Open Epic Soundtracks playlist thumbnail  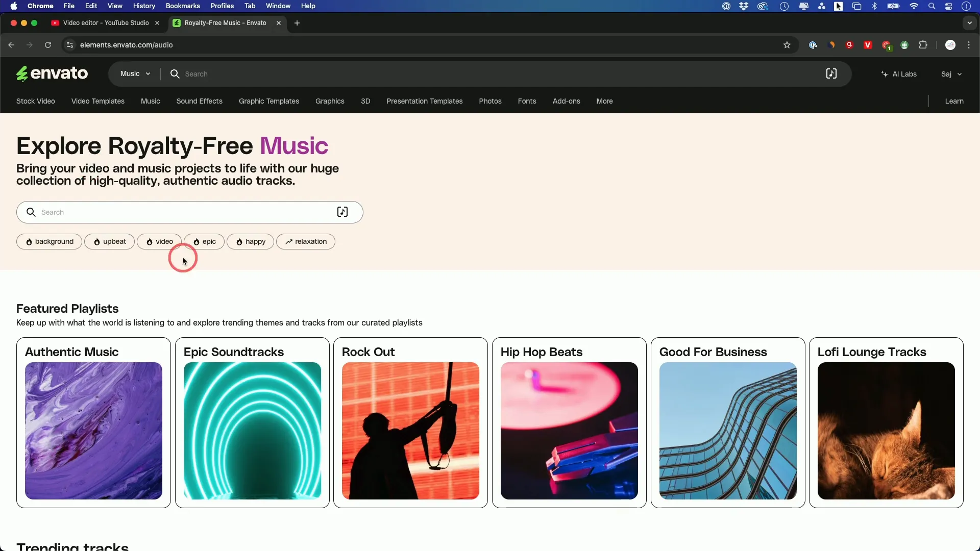[252, 431]
